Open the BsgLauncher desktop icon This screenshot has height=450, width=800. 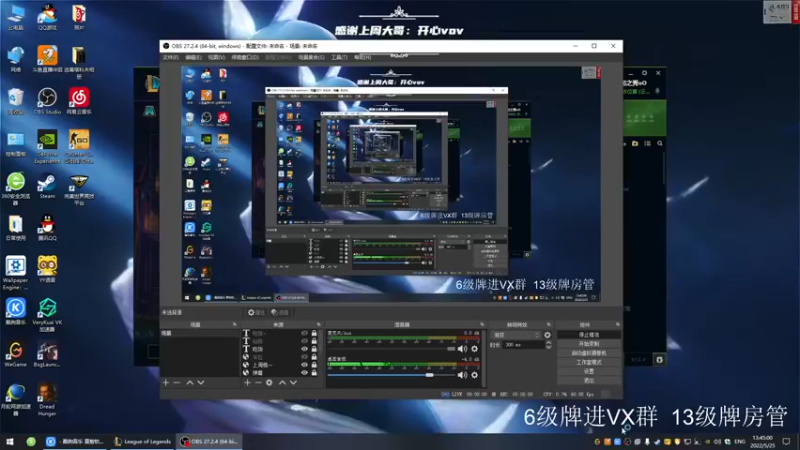[47, 354]
